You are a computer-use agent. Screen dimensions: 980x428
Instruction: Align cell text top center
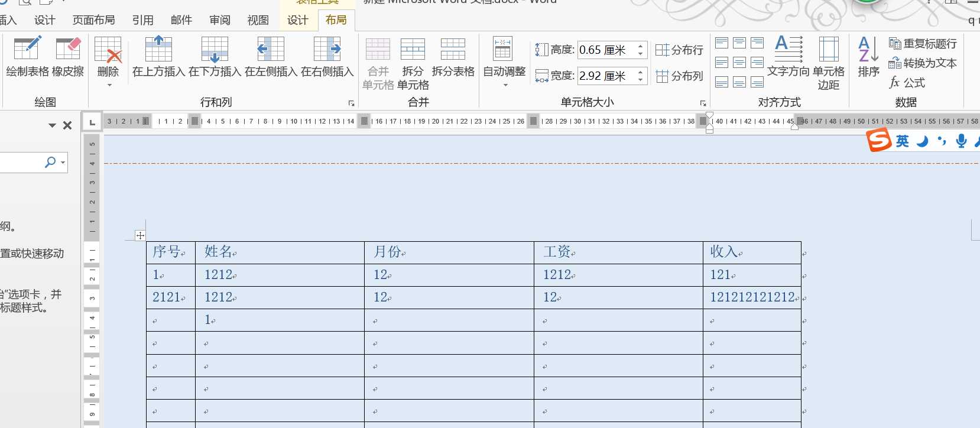point(739,43)
